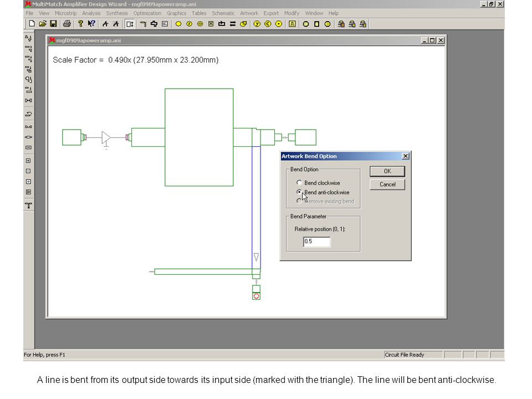Click the Relative position input field
This screenshot has height=399, width=532.
[316, 242]
